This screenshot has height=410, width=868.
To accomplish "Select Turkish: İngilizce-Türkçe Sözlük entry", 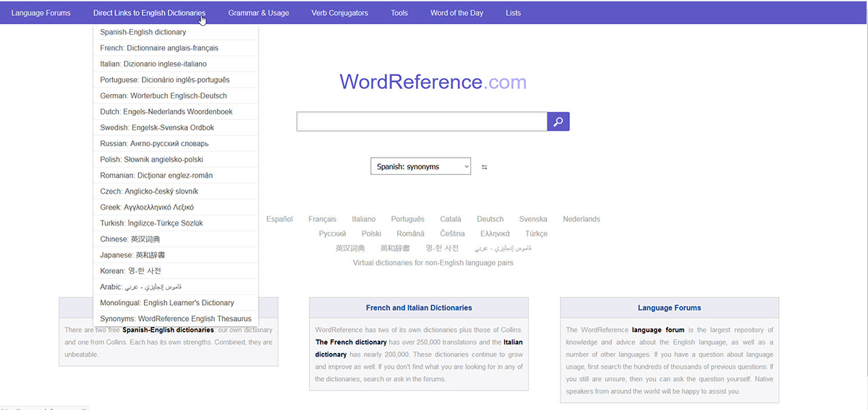I will (176, 223).
